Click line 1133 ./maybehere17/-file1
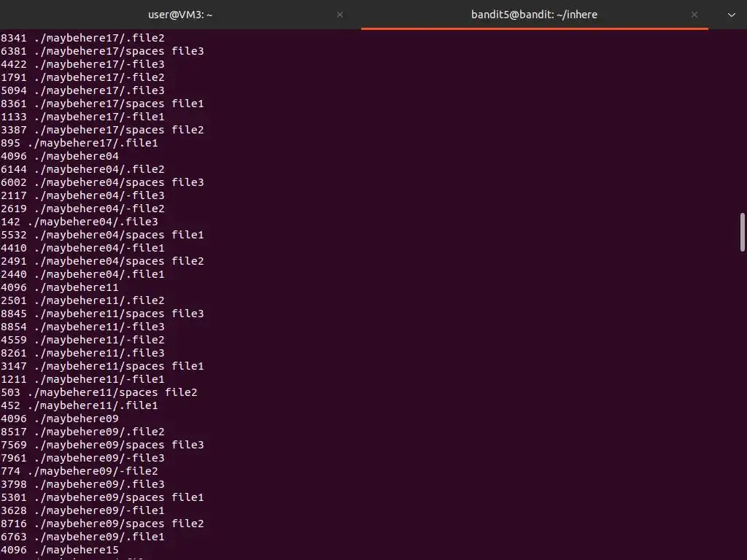This screenshot has height=560, width=747. point(82,116)
